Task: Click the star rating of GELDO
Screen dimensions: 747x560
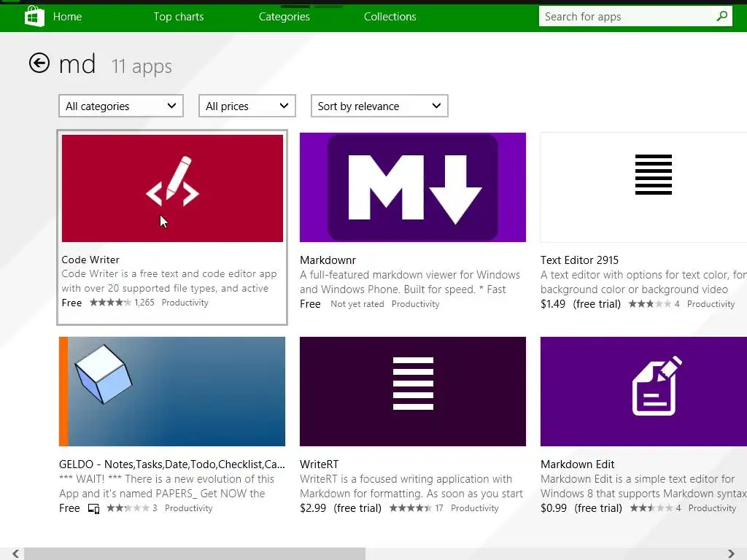Action: tap(128, 508)
